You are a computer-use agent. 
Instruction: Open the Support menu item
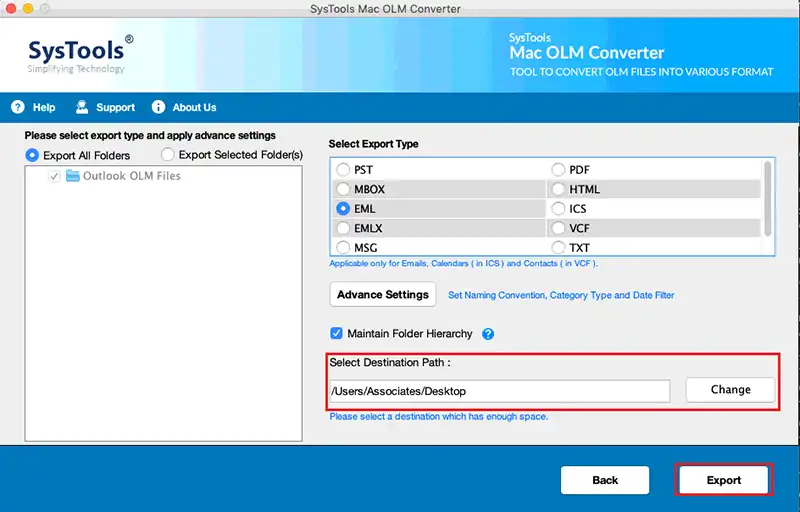(115, 108)
